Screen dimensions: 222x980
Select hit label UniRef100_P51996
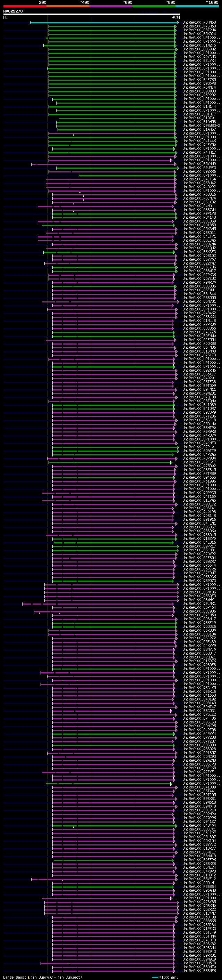[x=199, y=481]
